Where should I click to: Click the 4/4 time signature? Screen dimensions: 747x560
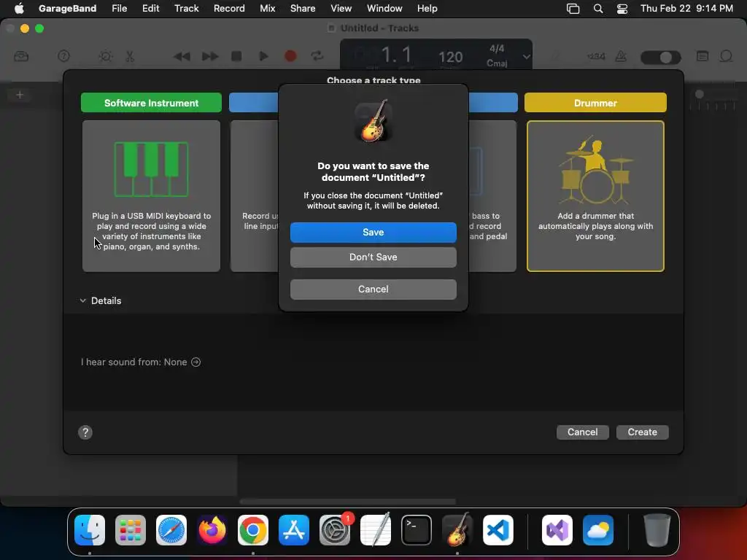pos(497,49)
